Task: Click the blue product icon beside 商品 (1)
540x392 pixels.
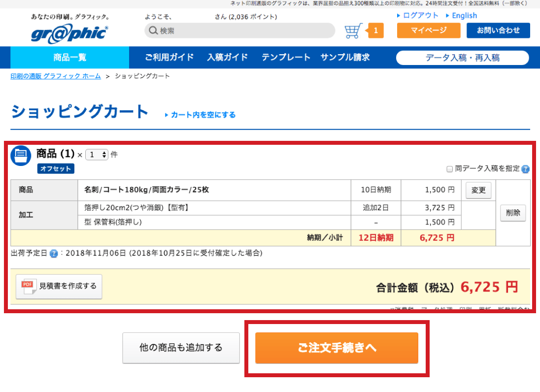Action: 21,156
